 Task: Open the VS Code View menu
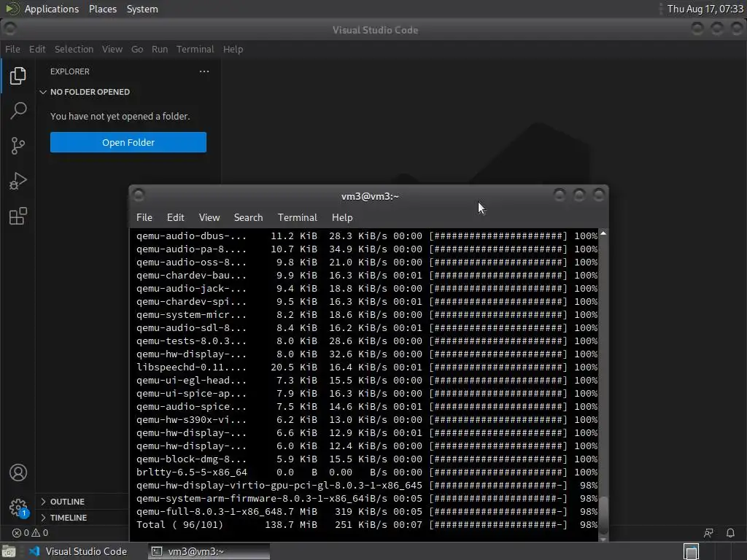click(112, 49)
